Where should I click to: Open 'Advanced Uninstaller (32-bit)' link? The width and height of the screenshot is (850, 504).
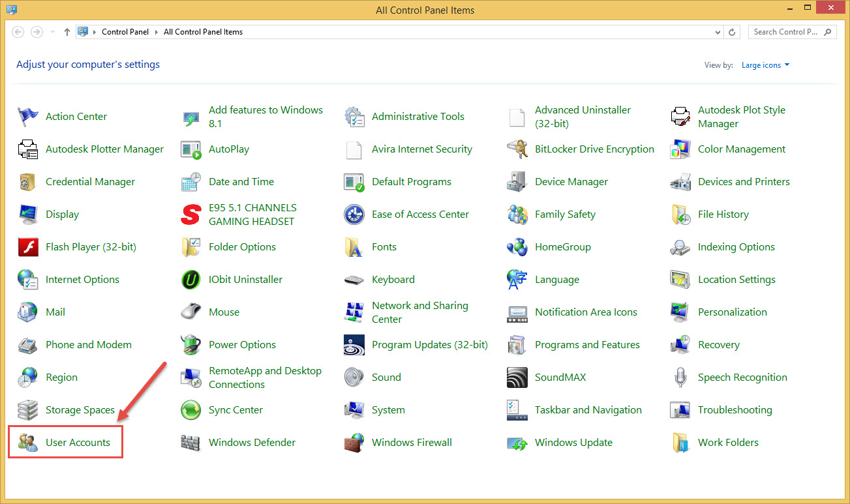583,117
